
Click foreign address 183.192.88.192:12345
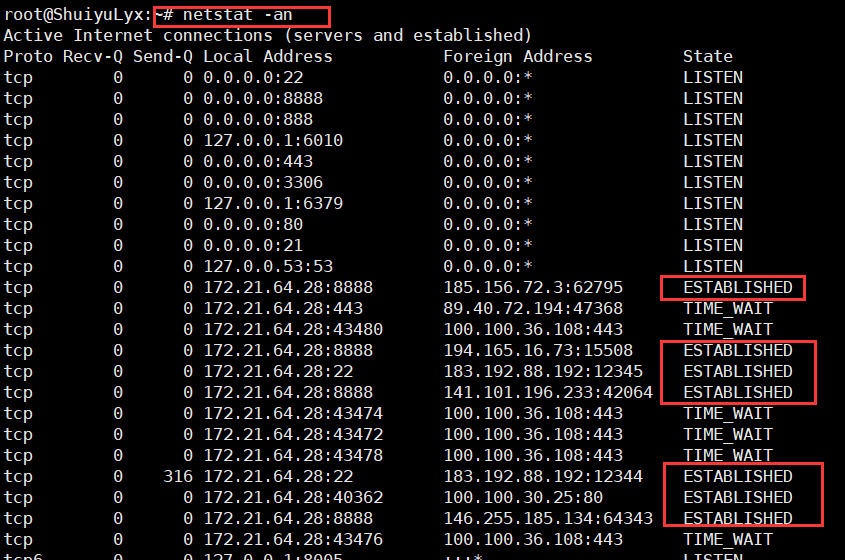tap(543, 372)
